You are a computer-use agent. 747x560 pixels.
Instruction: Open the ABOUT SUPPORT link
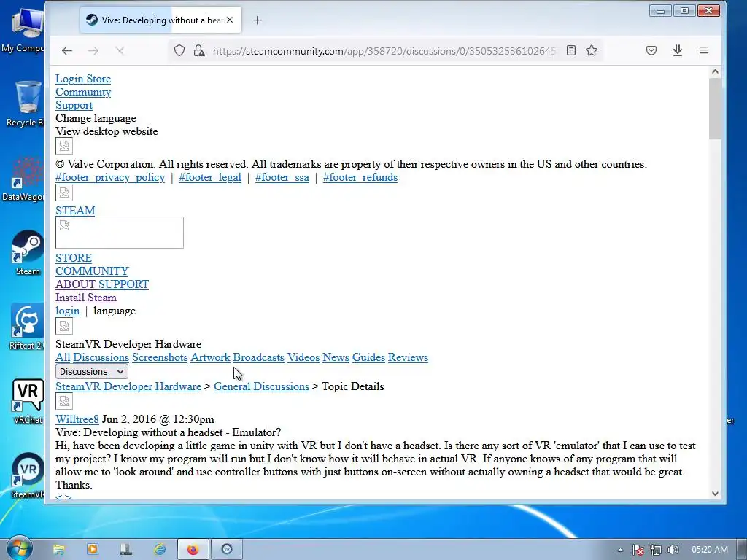[x=102, y=284]
